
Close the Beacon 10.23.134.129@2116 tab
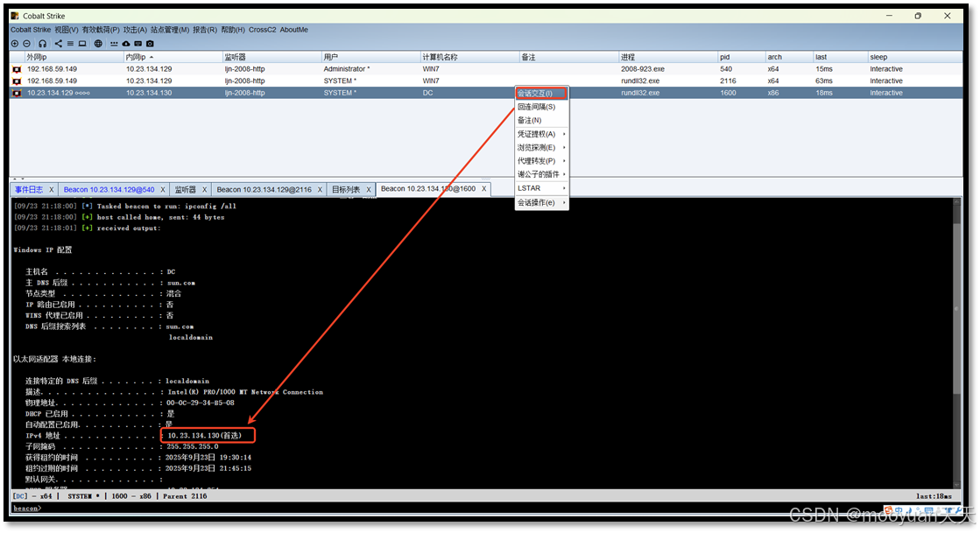point(320,190)
